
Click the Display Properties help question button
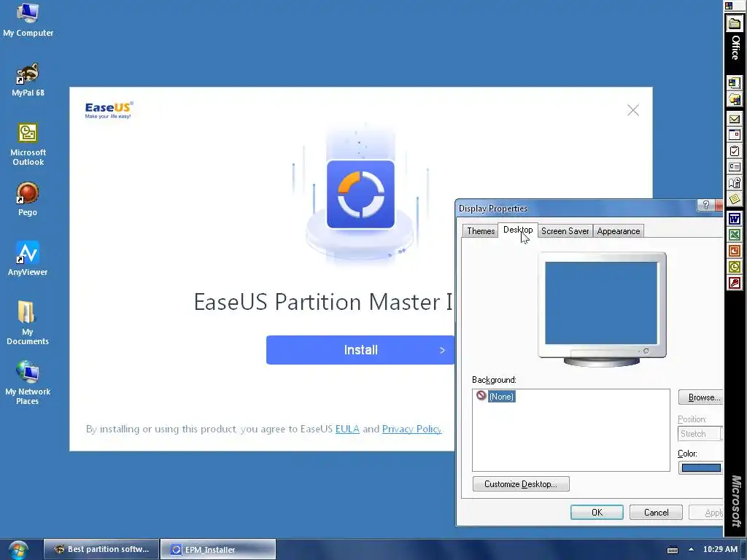coord(705,205)
